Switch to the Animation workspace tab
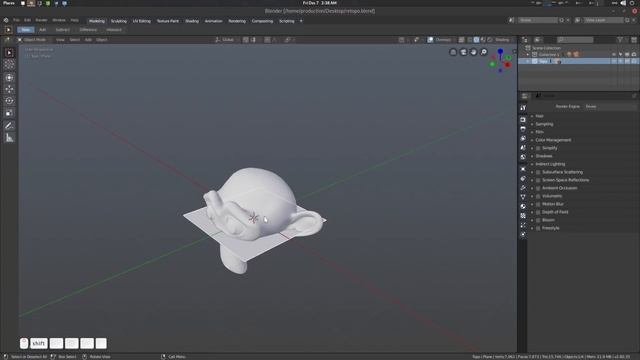Screen dimensions: 640x360 click(x=213, y=21)
